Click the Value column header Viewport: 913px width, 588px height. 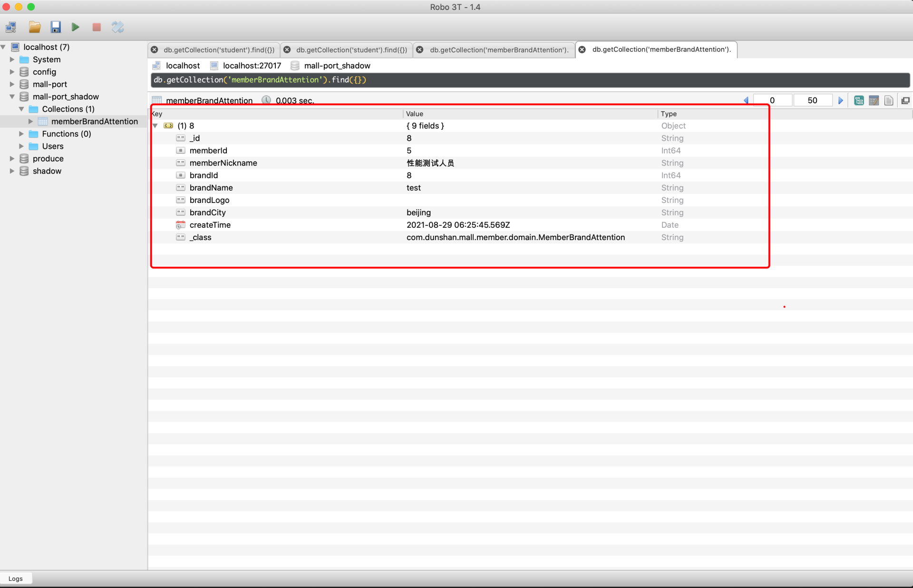tap(530, 114)
